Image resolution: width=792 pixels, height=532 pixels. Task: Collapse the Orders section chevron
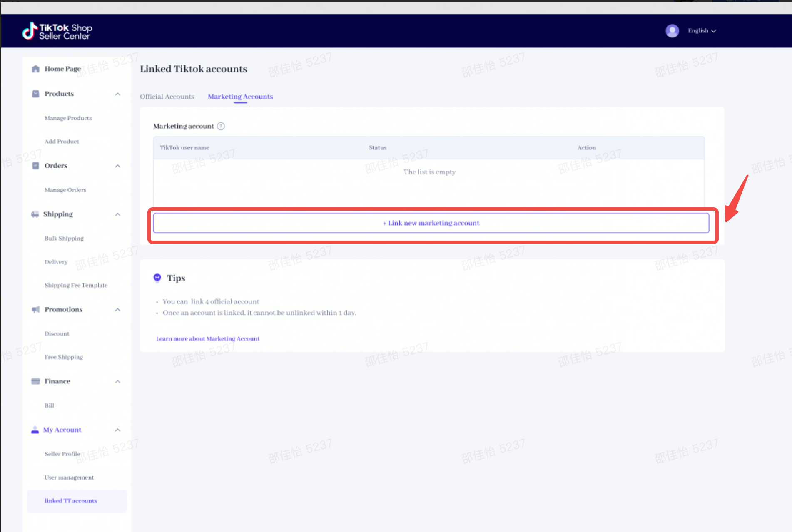pyautogui.click(x=118, y=166)
